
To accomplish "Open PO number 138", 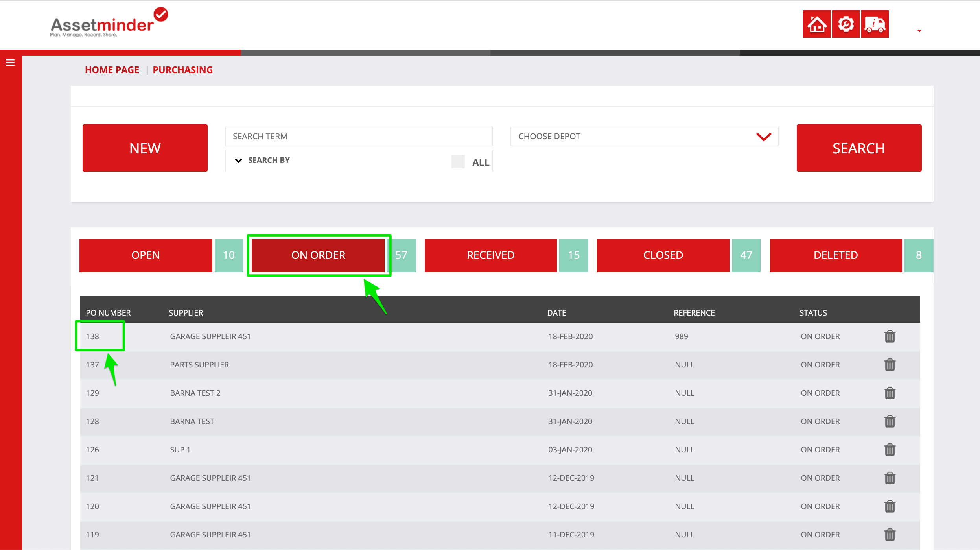I will click(x=92, y=336).
